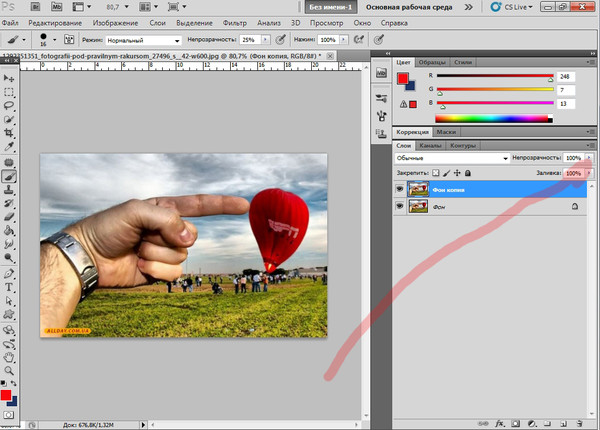The width and height of the screenshot is (600, 430).
Task: Switch to the Каналы tab
Action: click(430, 146)
